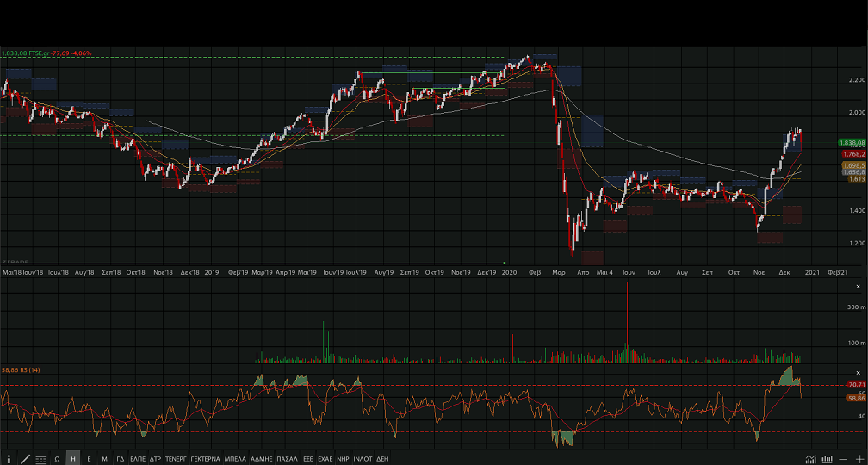Click the 58,86 RSI axis tag
Screen dimensions: 868x465
click(x=856, y=398)
